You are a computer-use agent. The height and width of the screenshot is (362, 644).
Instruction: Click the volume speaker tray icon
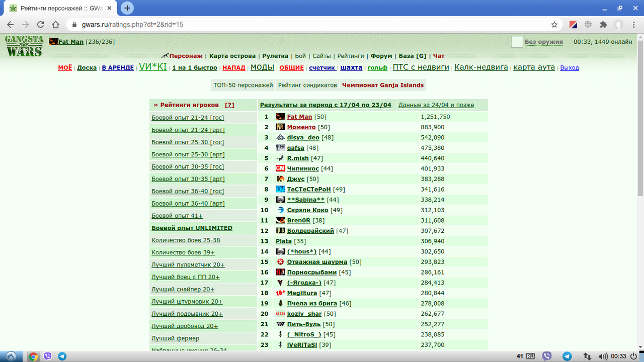point(603,356)
